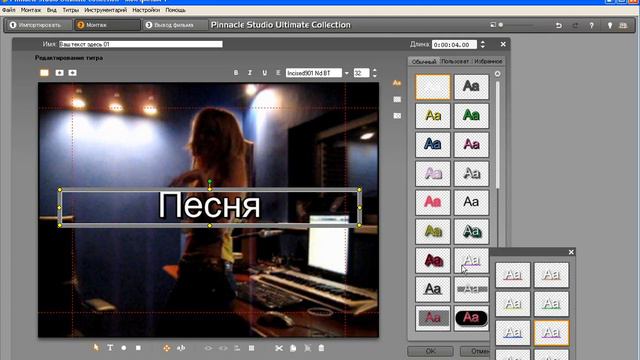This screenshot has width=640, height=360.
Task: Close the title editor with X
Action: [x=503, y=44]
